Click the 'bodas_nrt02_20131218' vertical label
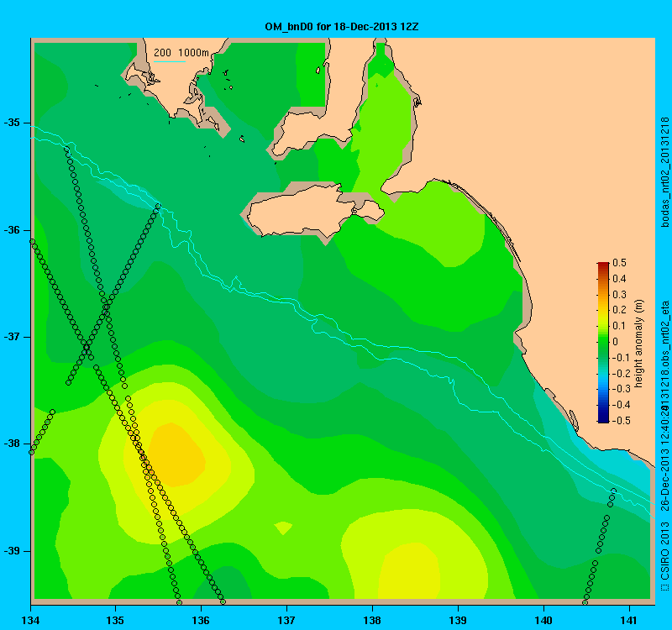 point(664,172)
